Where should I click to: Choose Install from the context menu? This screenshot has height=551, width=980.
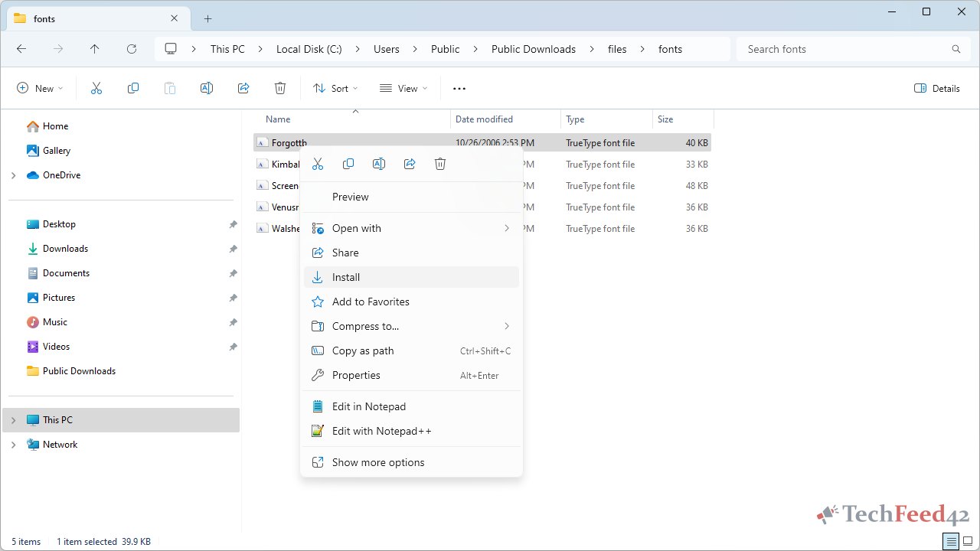pyautogui.click(x=411, y=277)
